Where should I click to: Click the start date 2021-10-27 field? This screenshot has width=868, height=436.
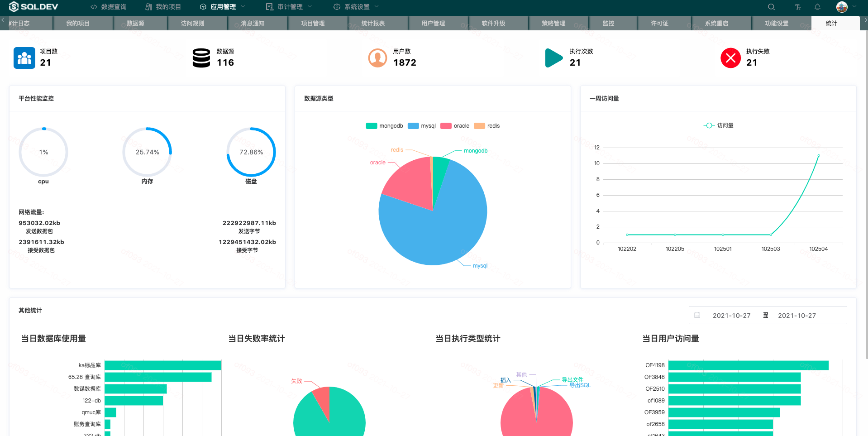[731, 316]
